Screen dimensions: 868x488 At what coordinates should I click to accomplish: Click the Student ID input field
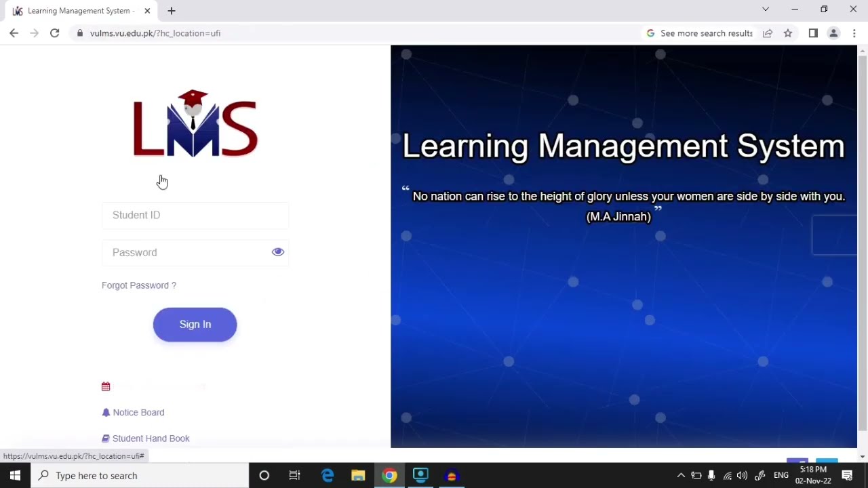pyautogui.click(x=195, y=215)
